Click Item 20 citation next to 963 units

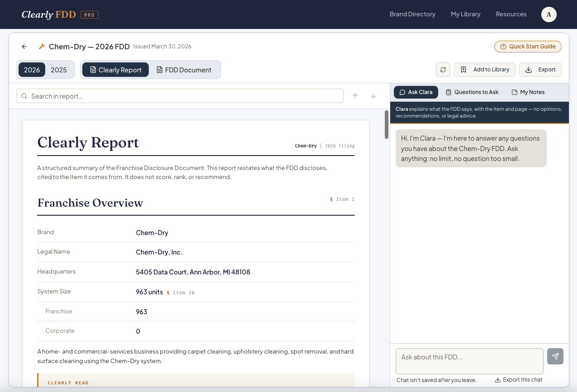[180, 293]
